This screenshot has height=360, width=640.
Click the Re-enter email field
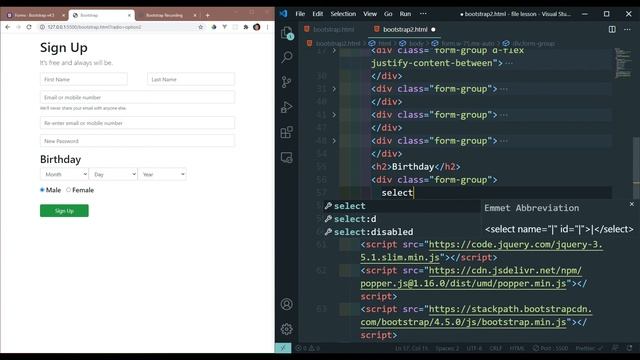[137, 123]
